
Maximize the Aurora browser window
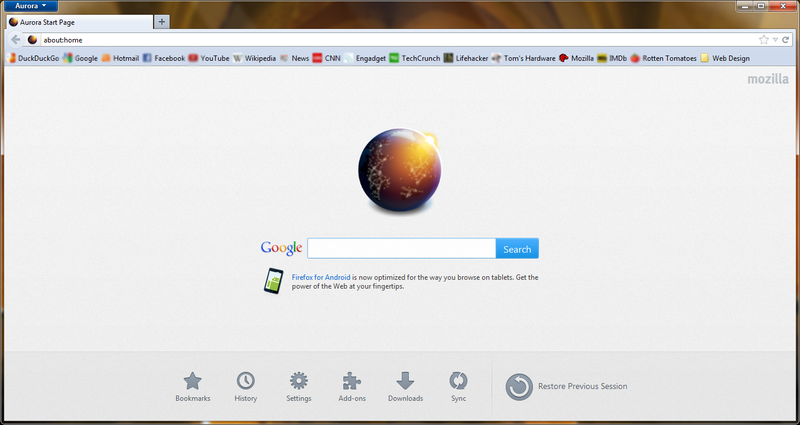pyautogui.click(x=761, y=6)
